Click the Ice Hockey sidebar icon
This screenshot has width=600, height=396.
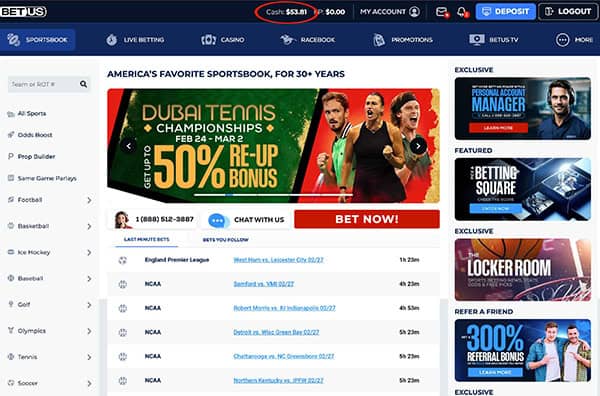11,252
